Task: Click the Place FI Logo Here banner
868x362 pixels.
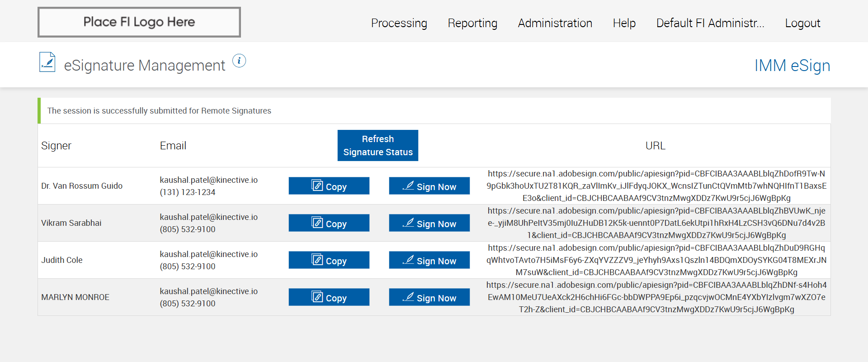Action: click(x=139, y=22)
